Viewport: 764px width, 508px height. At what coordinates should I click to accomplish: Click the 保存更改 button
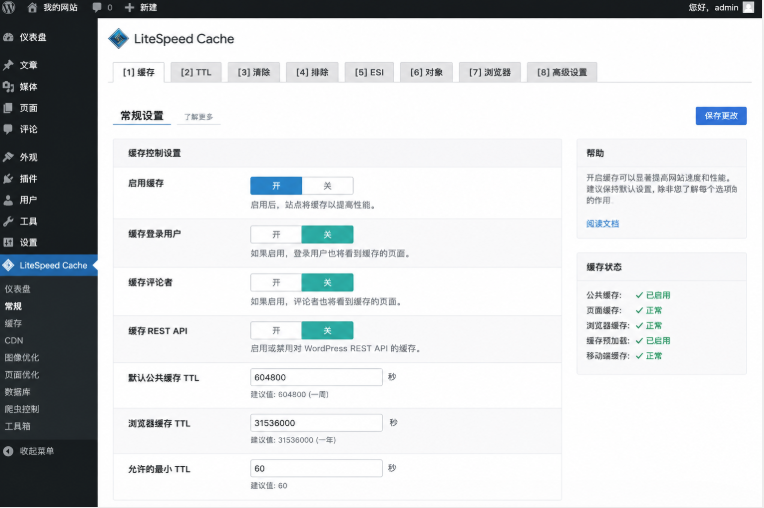pyautogui.click(x=721, y=115)
